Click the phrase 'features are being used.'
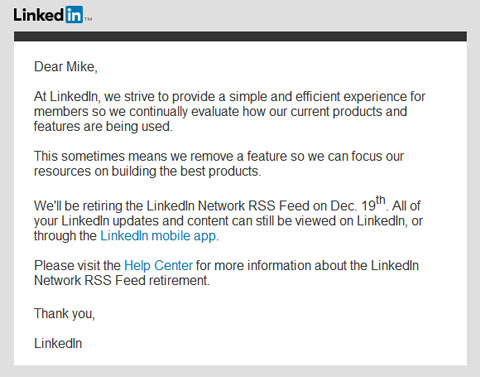 pos(103,126)
